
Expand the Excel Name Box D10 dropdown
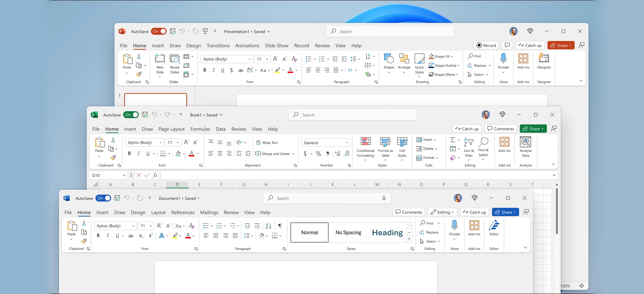coord(124,175)
